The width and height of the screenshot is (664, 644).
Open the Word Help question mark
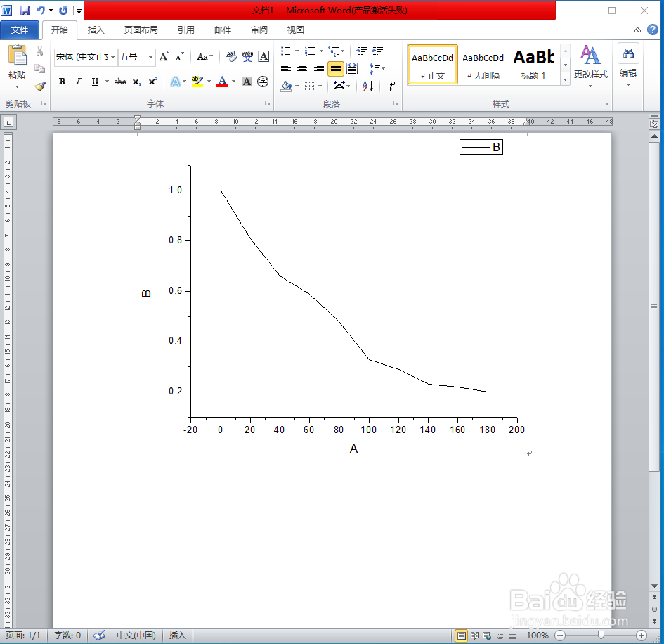[x=653, y=30]
